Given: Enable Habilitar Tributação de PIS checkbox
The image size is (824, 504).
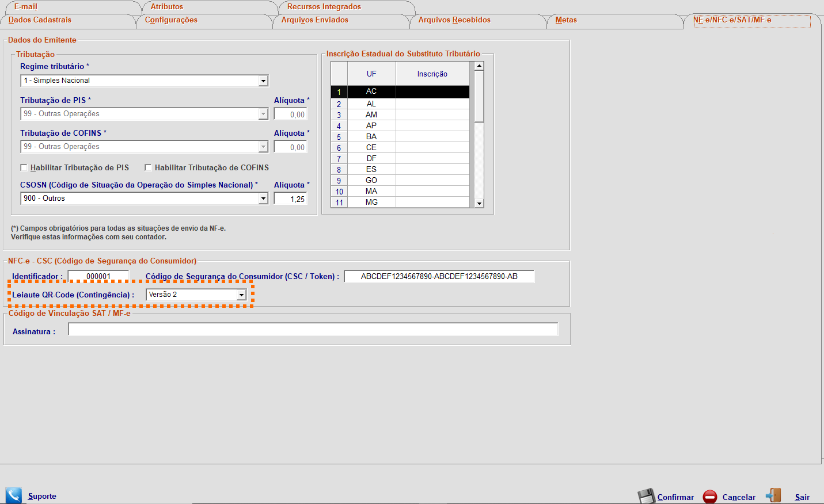Looking at the screenshot, I should click(x=24, y=167).
